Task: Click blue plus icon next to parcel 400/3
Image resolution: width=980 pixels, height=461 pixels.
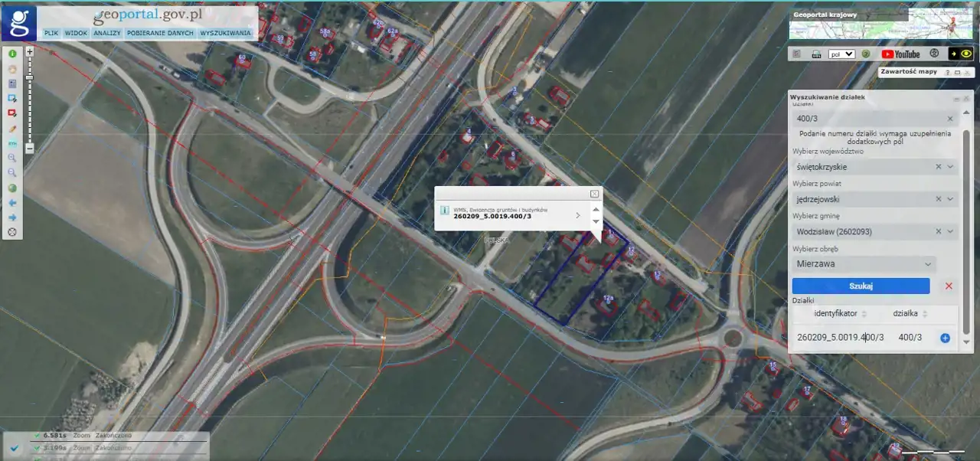Action: coord(945,338)
